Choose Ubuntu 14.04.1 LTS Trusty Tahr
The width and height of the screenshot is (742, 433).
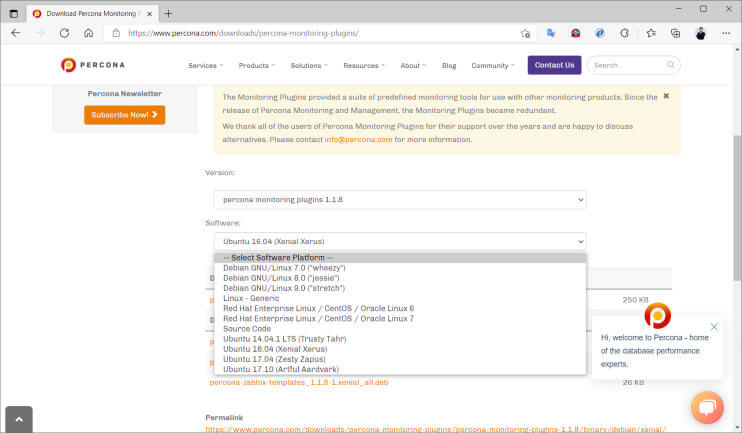click(400, 339)
